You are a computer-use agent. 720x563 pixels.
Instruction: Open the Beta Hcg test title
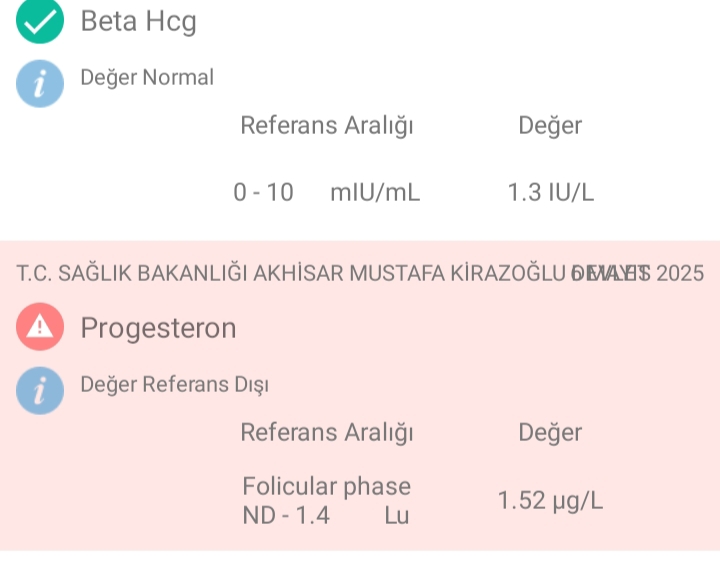[139, 22]
